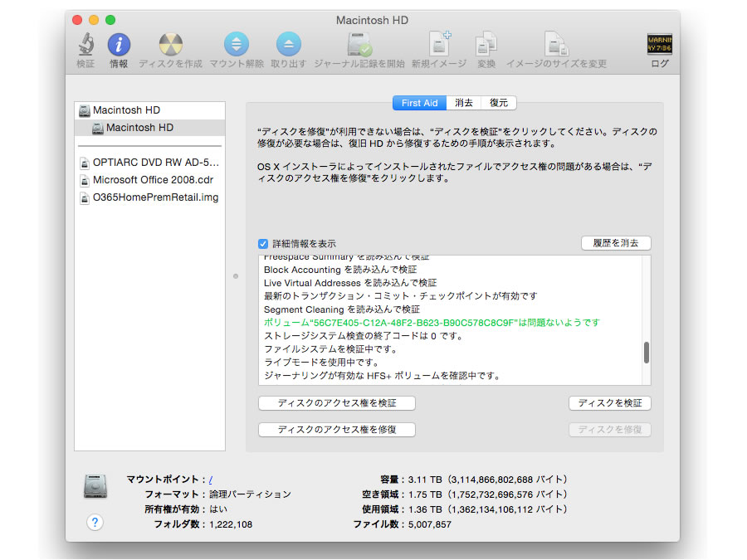Screen dimensions: 747x560
Task: Open the ログ log icon
Action: pyautogui.click(x=659, y=44)
